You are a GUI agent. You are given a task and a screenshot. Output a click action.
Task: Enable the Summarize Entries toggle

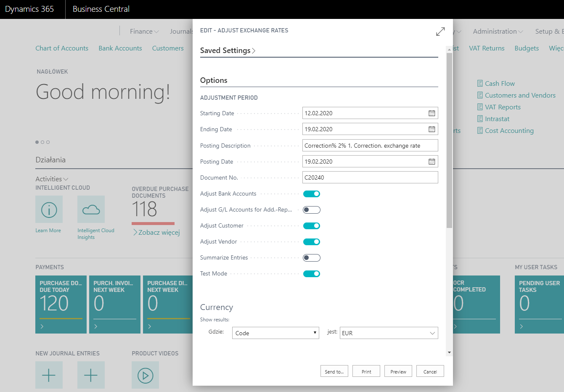tap(312, 258)
